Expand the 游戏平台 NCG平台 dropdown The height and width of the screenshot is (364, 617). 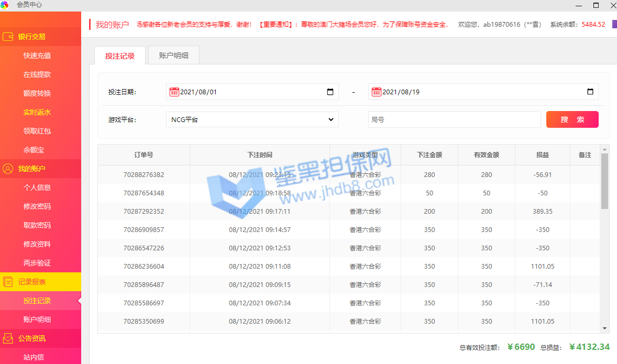[x=252, y=119]
